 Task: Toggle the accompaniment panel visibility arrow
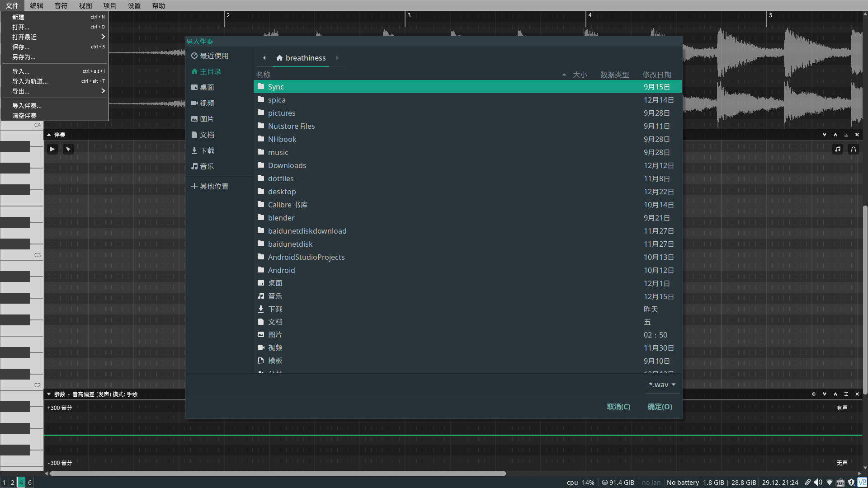click(x=49, y=134)
